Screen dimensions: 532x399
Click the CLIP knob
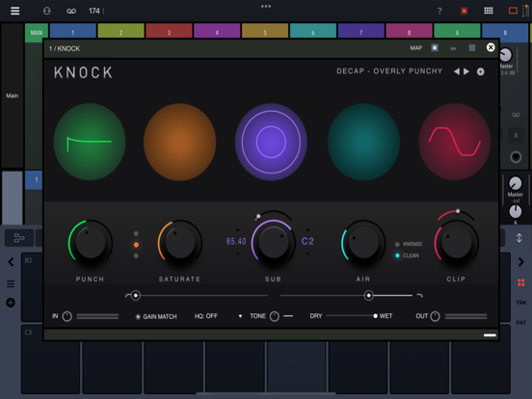[x=456, y=243]
